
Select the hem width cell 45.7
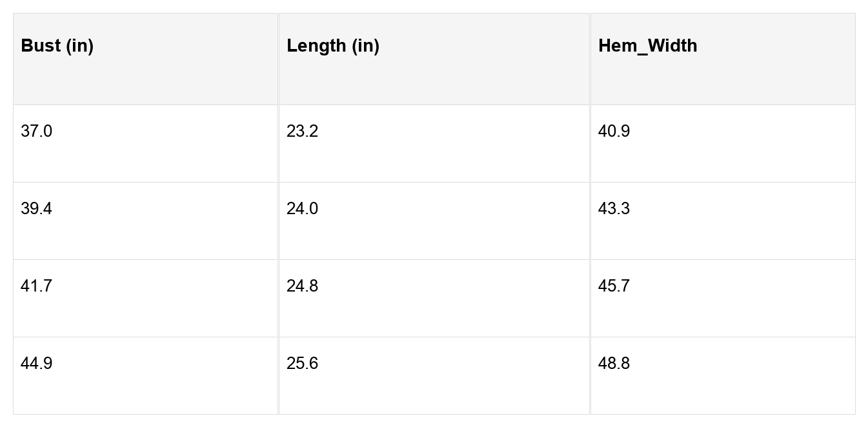[614, 286]
